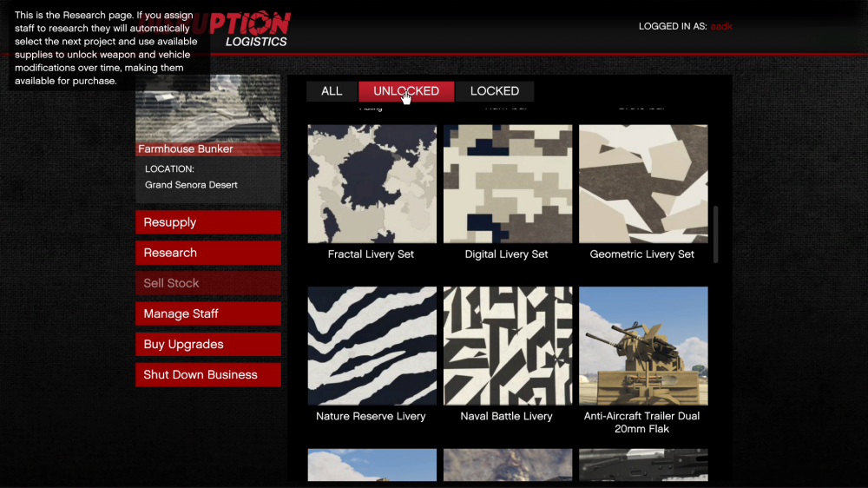Open the Resupply page

point(208,222)
